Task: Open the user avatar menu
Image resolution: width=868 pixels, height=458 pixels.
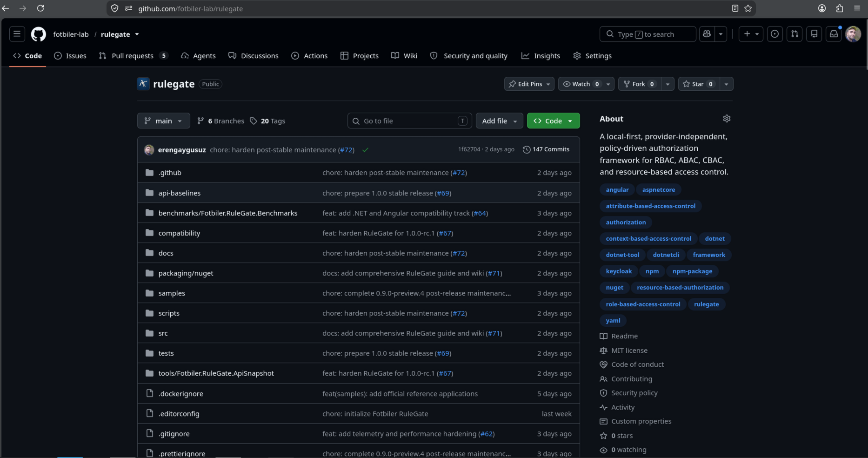Action: pyautogui.click(x=853, y=34)
